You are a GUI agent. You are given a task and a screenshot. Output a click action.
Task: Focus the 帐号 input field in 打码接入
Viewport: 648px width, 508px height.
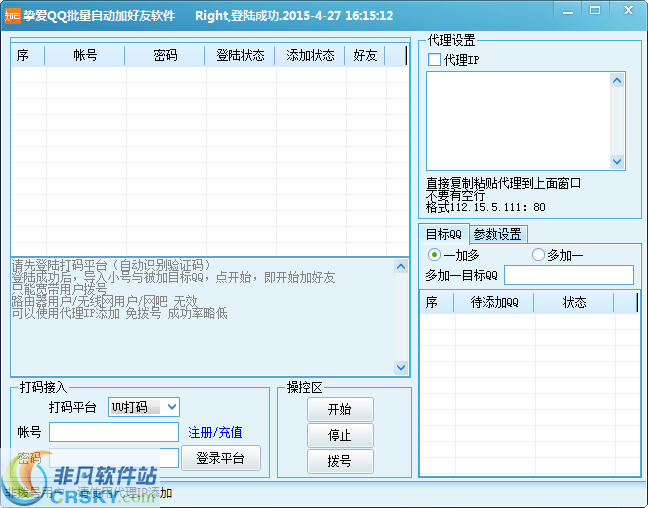(114, 432)
